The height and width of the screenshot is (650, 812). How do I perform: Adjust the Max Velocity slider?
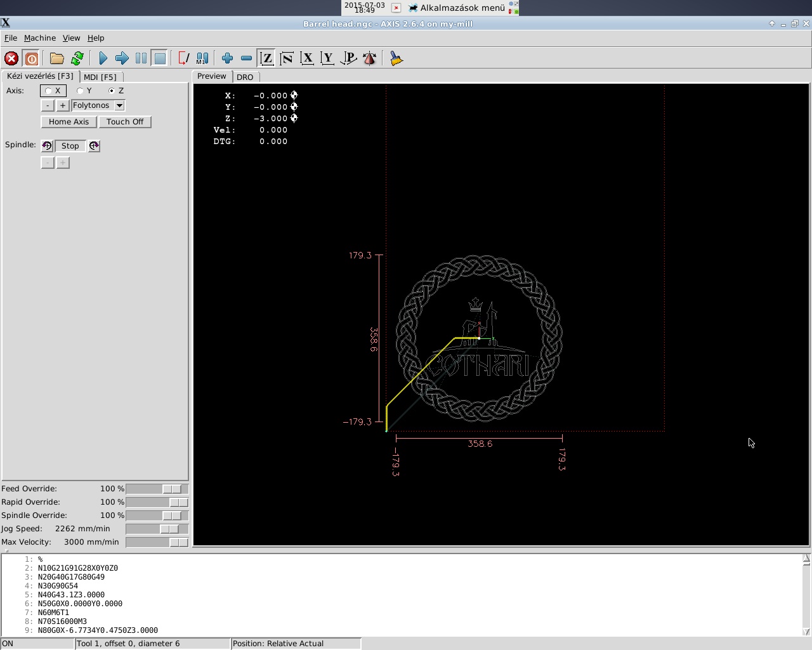(157, 542)
